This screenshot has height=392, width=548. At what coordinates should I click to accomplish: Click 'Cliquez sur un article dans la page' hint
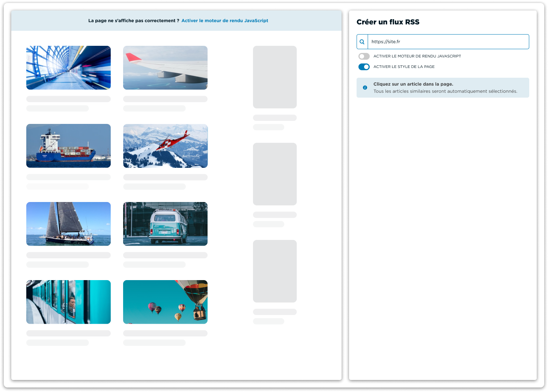(x=413, y=84)
